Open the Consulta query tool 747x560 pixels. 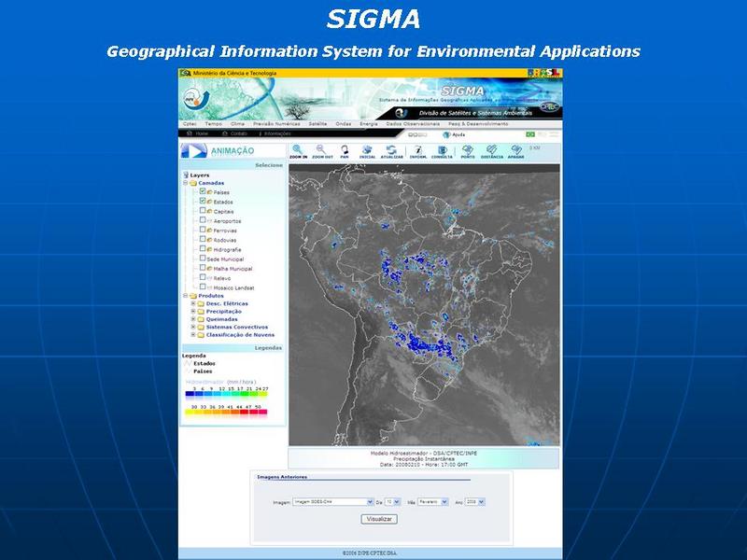[442, 152]
